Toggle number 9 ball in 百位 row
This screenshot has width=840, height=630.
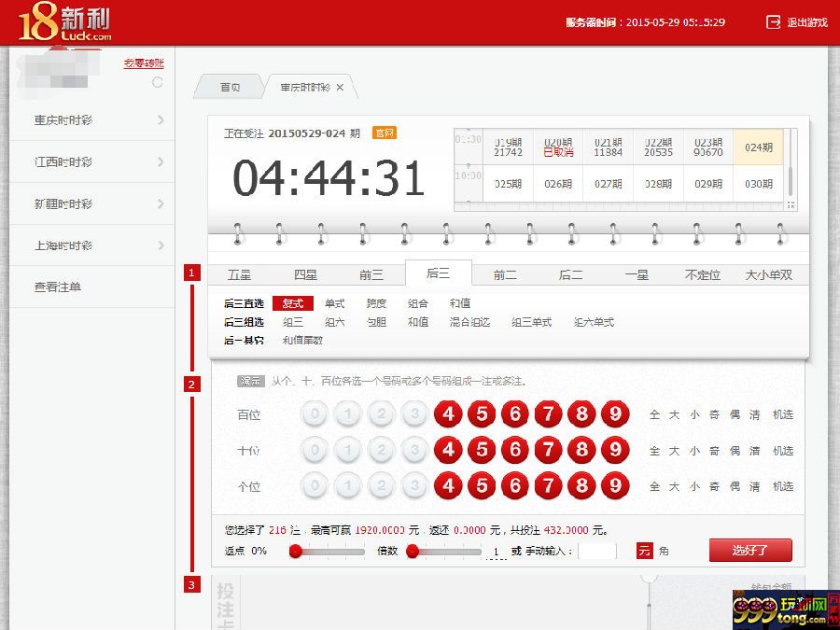[615, 413]
